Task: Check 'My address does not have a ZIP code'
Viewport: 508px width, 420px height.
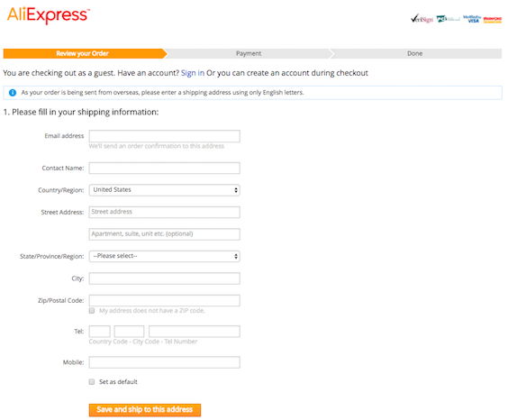Action: 92,310
